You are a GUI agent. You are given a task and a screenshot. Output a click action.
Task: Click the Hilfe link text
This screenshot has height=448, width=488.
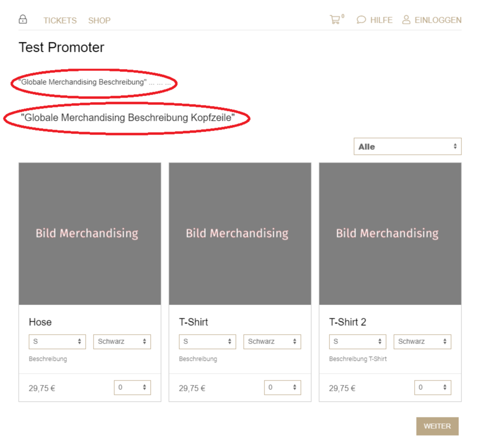click(381, 20)
